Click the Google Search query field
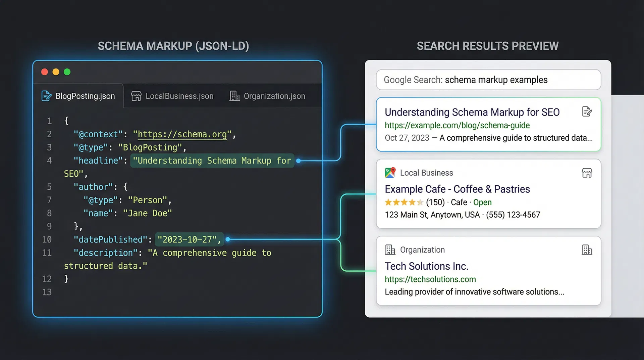Screen dimensions: 644x360 (488, 80)
